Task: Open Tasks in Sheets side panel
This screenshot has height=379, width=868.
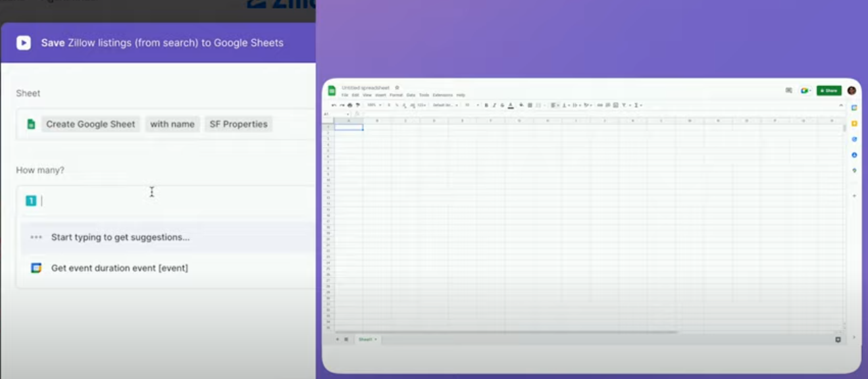Action: 854,139
